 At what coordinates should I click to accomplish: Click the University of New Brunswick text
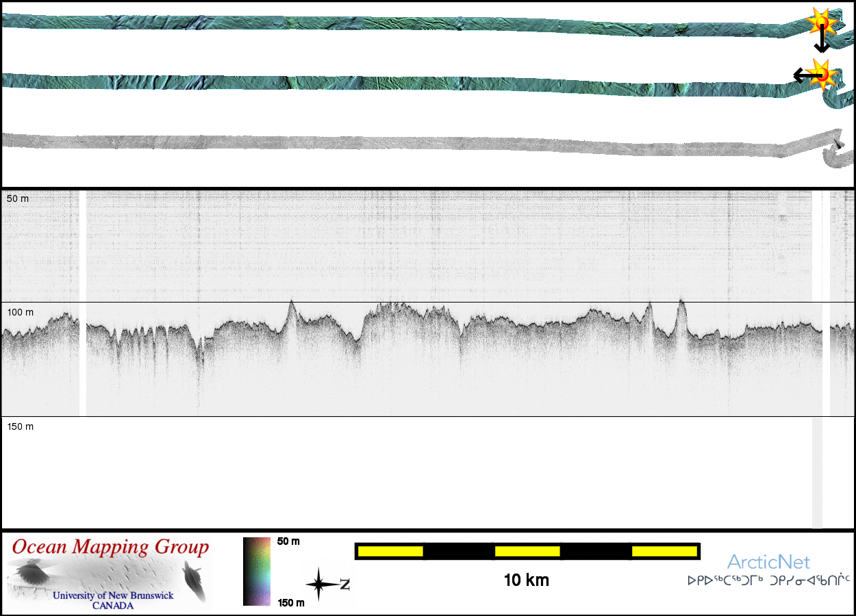click(x=113, y=595)
